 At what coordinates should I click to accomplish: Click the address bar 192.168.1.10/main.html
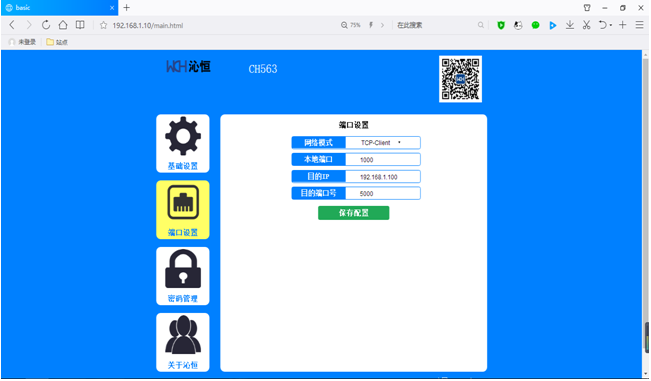pyautogui.click(x=148, y=25)
